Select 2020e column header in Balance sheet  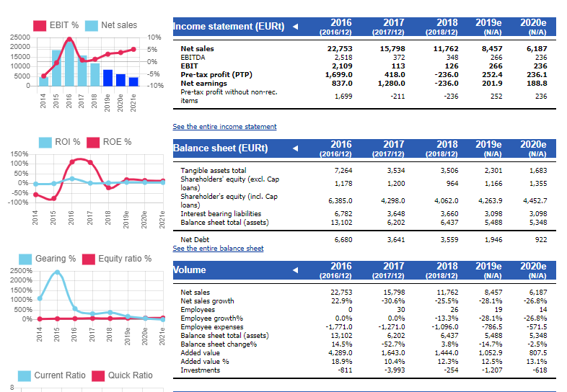[x=533, y=149]
